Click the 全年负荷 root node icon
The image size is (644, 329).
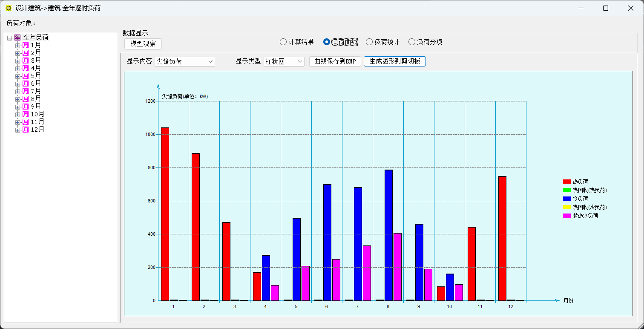point(17,38)
